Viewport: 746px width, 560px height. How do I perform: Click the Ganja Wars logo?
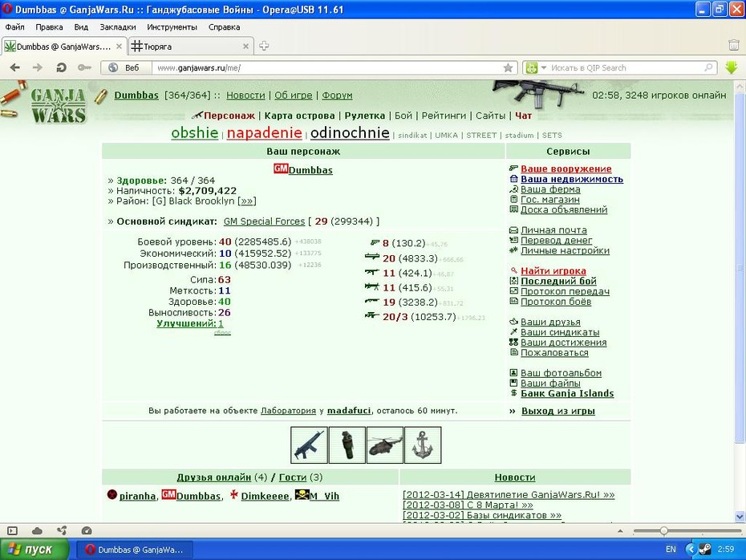pyautogui.click(x=58, y=106)
